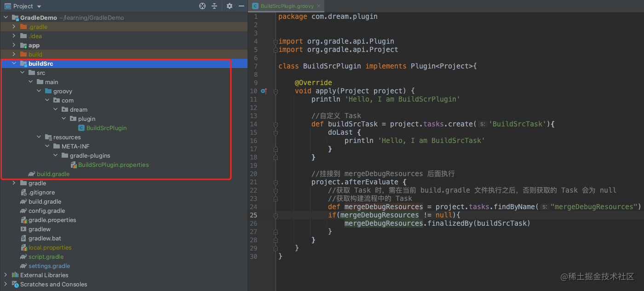The image size is (644, 291).
Task: Click the gradlew.bat file icon
Action: pyautogui.click(x=23, y=238)
